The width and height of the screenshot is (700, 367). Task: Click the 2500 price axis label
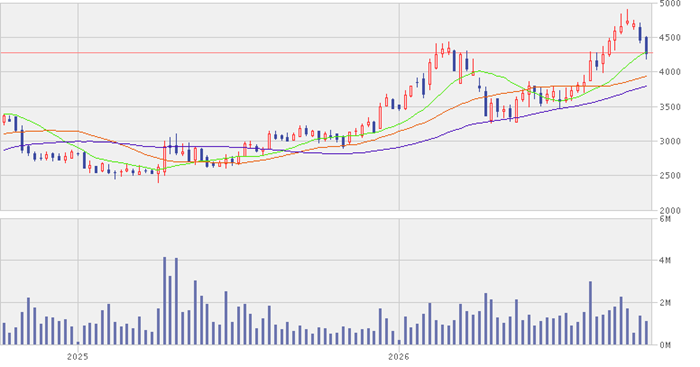[x=670, y=176]
